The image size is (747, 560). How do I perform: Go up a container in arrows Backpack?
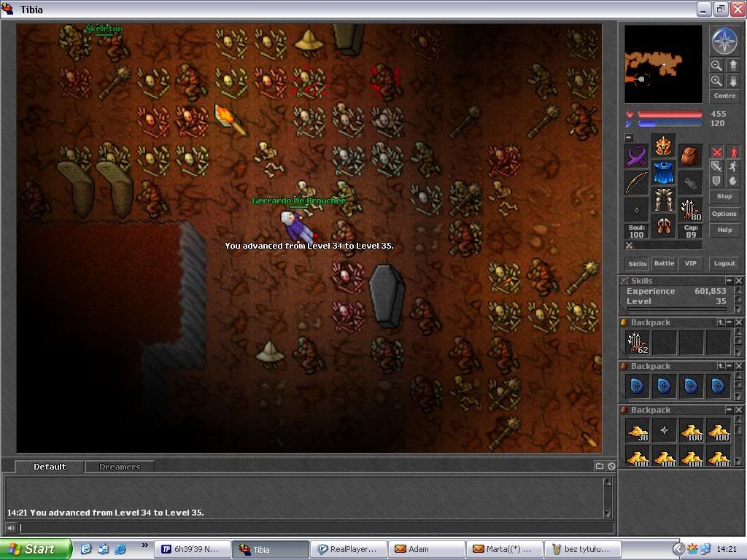click(721, 322)
